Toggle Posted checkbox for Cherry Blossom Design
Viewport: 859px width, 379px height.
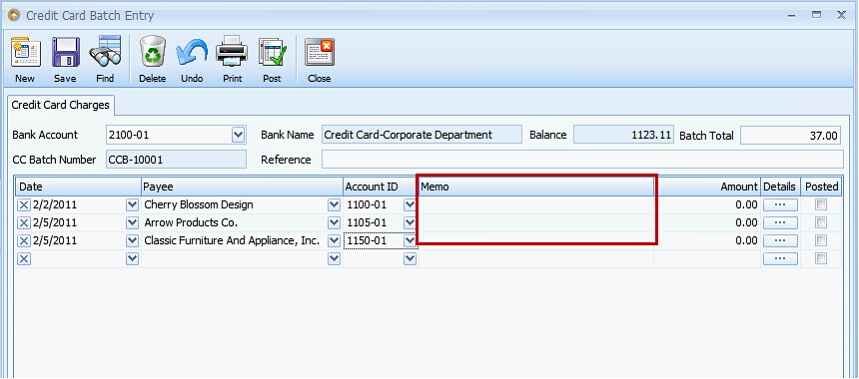(821, 205)
